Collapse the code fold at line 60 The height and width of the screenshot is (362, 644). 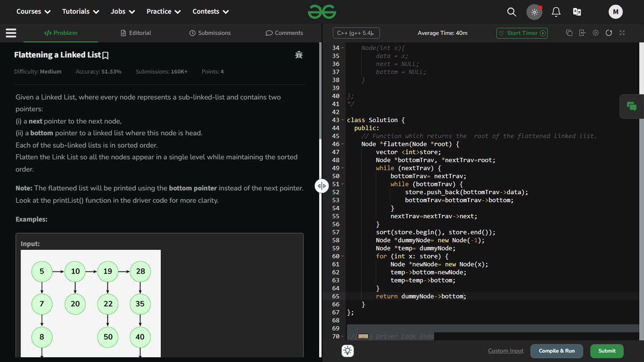[342, 256]
